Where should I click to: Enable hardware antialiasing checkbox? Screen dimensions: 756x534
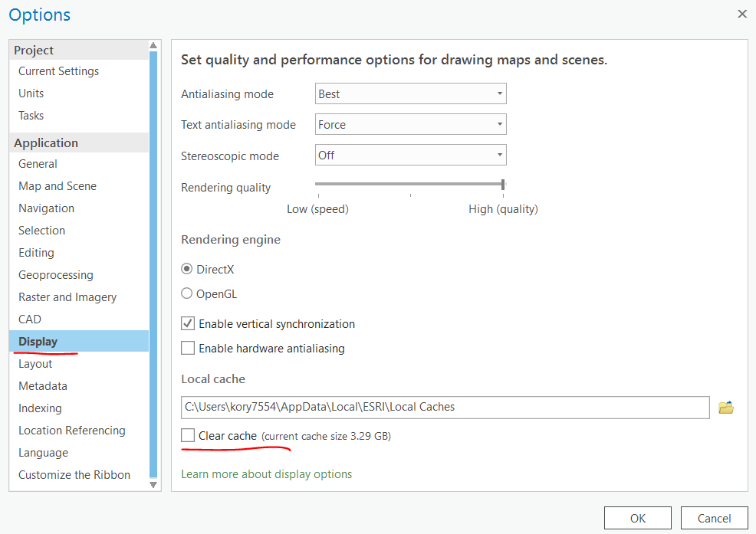[x=188, y=349]
